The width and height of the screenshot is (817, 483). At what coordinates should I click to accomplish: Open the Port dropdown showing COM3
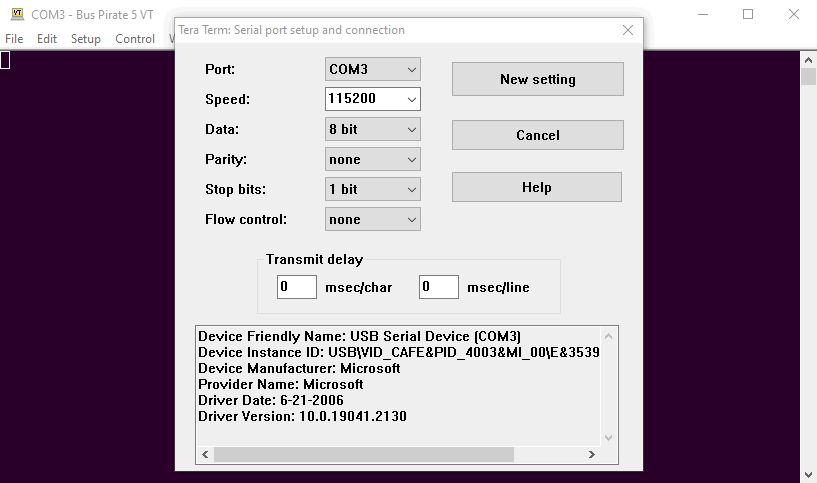click(x=373, y=69)
